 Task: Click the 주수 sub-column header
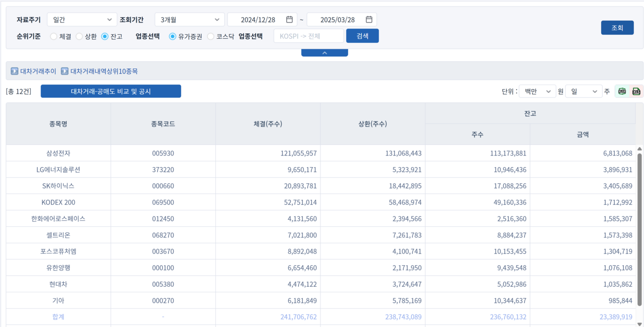(x=477, y=134)
